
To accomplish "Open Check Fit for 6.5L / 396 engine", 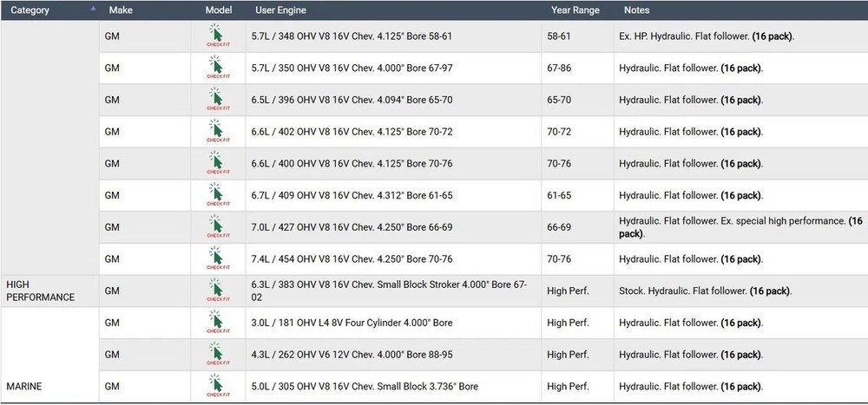I will point(216,101).
